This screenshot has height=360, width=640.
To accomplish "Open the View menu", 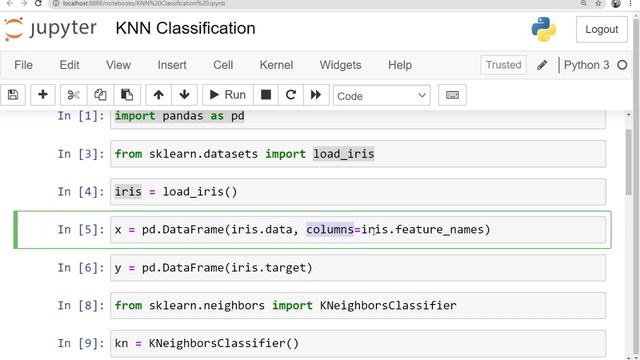I will [x=118, y=65].
